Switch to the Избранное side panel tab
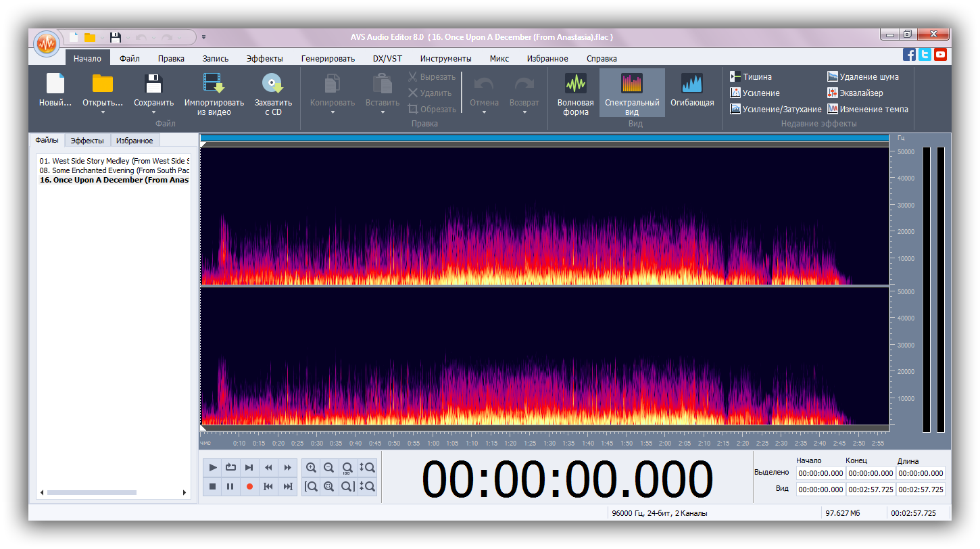This screenshot has height=549, width=980. coord(134,141)
